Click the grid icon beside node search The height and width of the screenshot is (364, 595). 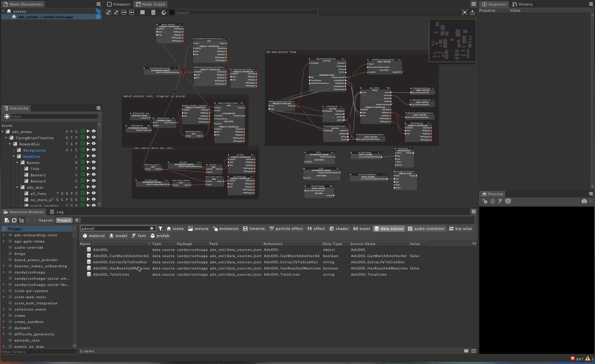[172, 12]
